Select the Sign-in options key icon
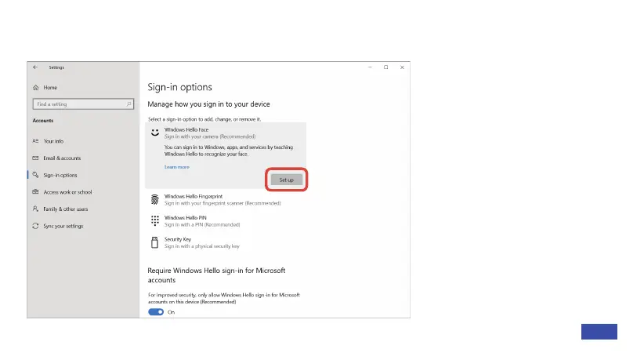644x356 pixels. pos(35,175)
